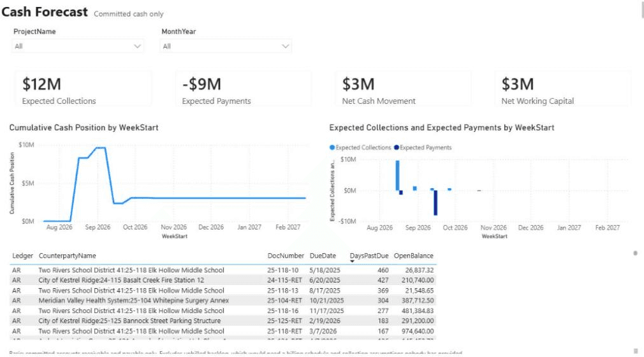Click the 'Cumulative Cash Position by WeekStart' chart title
Screen dimensions: 644x357
coord(84,127)
